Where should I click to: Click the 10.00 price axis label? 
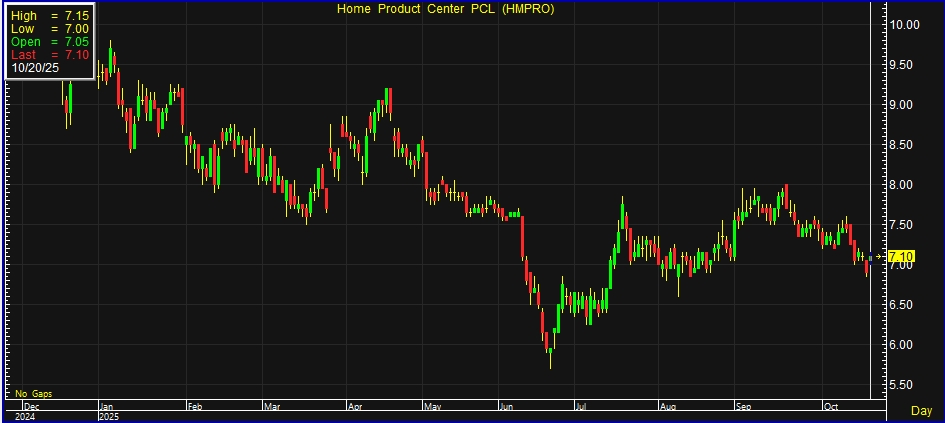click(x=906, y=25)
